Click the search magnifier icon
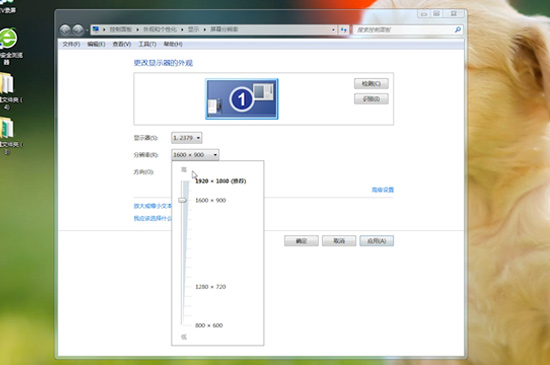 point(457,30)
